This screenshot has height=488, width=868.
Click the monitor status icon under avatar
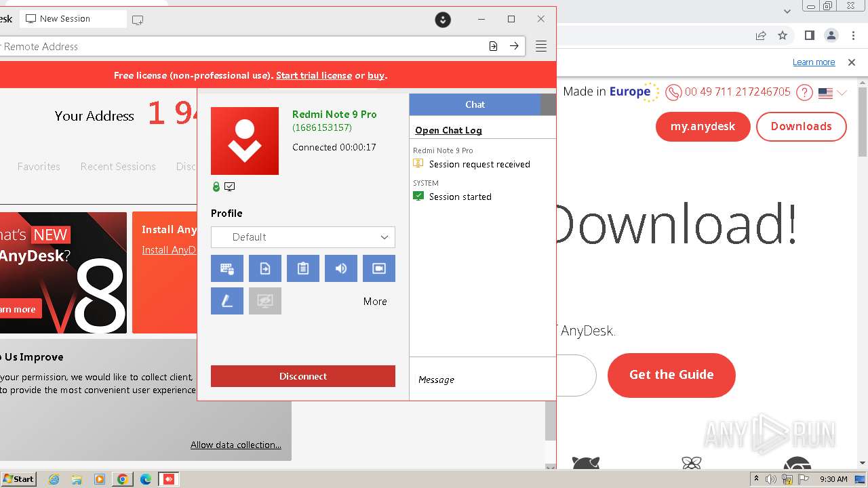[x=230, y=186]
